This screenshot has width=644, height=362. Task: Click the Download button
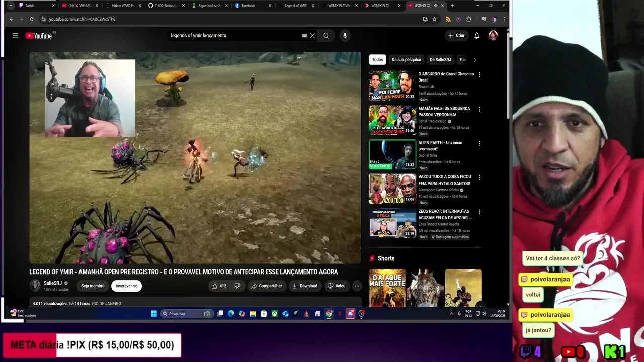(x=305, y=286)
